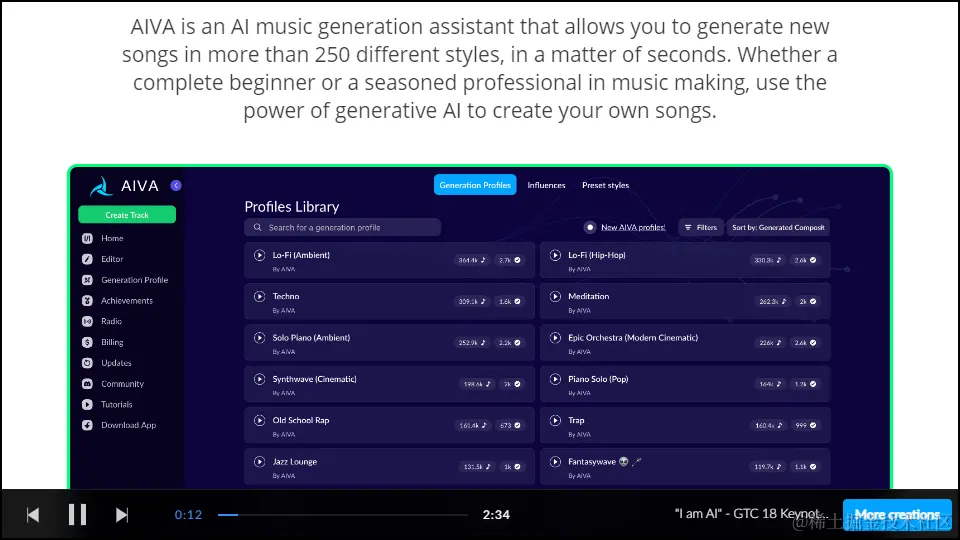Play the Solo Piano (Ambient) profile preview
Screen dimensions: 960x540
click(x=260, y=338)
